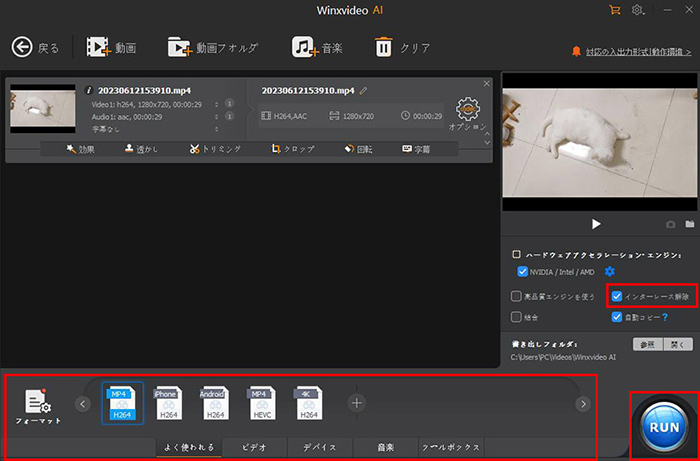Open the Video1 track selector arrows
Viewport: 700px width, 461px height.
(x=217, y=103)
